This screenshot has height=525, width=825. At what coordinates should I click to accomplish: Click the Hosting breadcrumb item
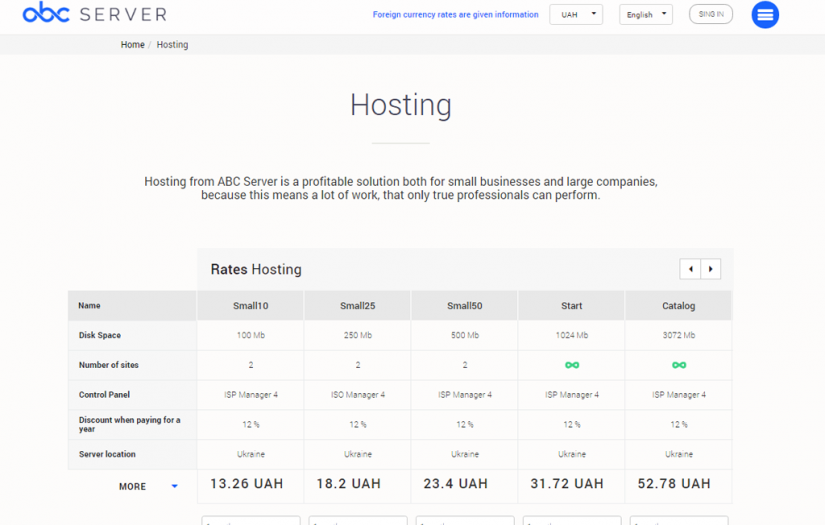click(x=172, y=45)
